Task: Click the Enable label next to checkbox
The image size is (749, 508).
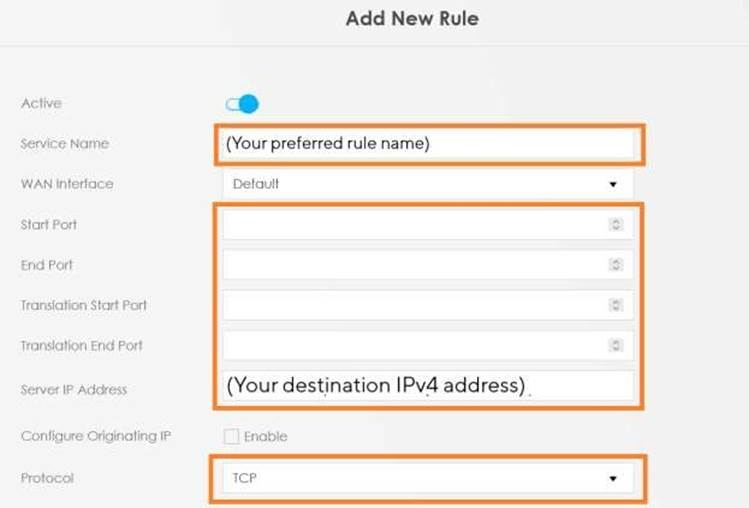Action: click(x=266, y=436)
